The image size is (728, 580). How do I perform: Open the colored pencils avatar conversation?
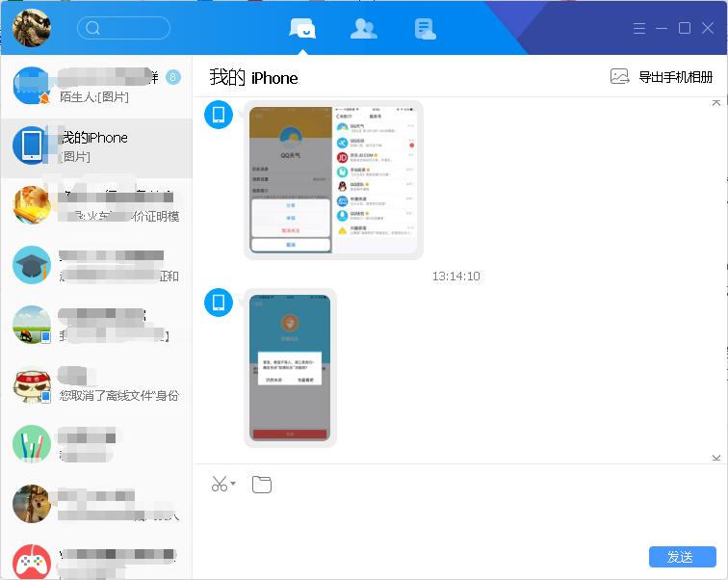click(x=96, y=444)
